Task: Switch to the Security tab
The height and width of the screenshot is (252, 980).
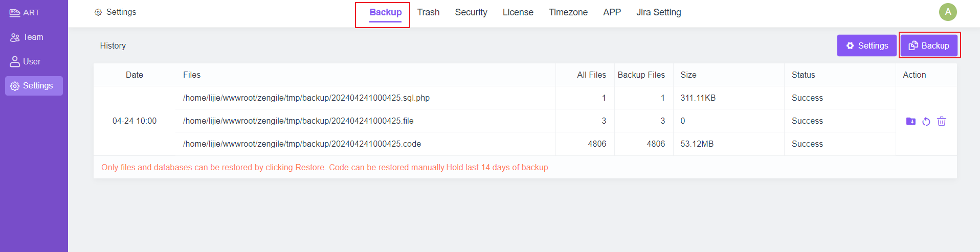Action: click(x=471, y=12)
